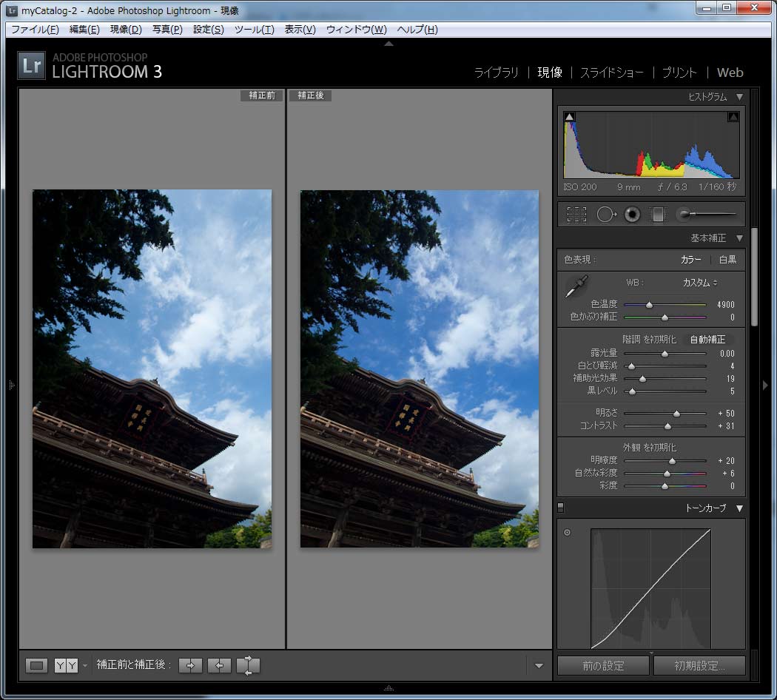
Task: Select the Graduated Filter tool
Action: coord(657,215)
